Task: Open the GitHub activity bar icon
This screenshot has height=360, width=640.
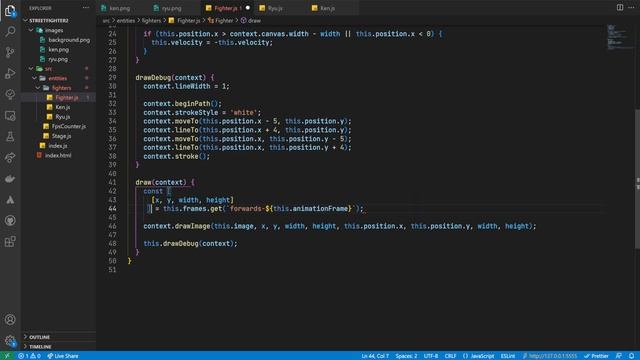Action: click(10, 221)
